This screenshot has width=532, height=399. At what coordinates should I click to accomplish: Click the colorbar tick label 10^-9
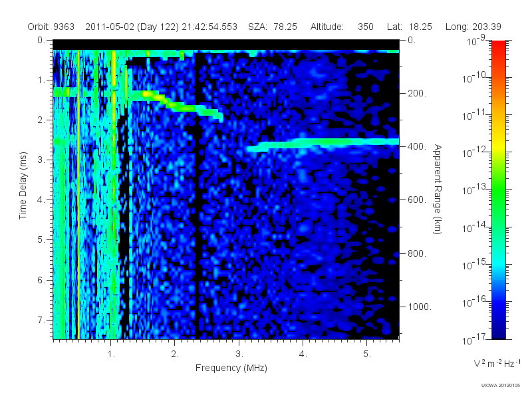[476, 41]
